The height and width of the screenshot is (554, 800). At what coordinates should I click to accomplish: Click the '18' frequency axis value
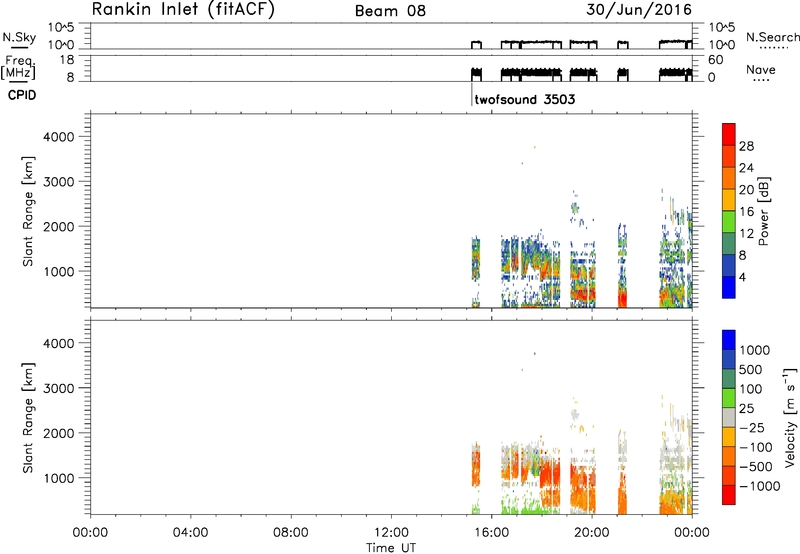click(66, 60)
